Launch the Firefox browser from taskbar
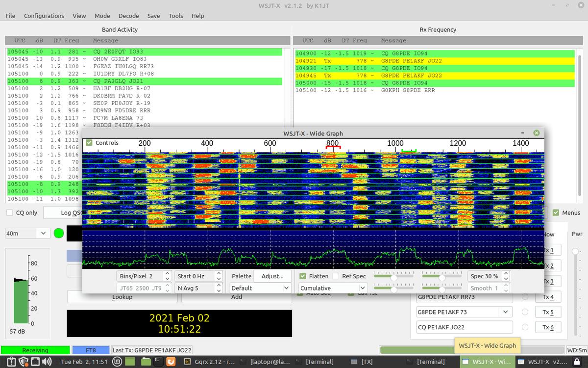This screenshot has height=368, width=588. click(x=171, y=362)
